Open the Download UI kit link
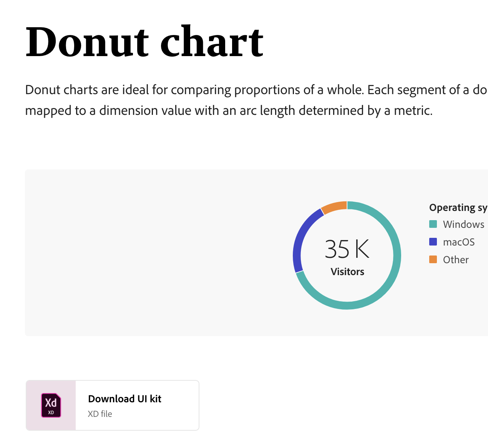This screenshot has width=488, height=448. [124, 399]
